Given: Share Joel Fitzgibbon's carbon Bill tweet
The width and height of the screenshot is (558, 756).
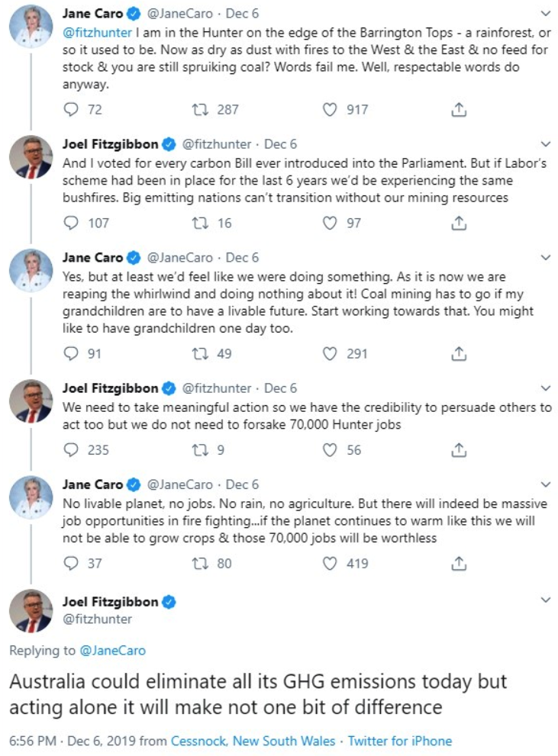Looking at the screenshot, I should point(459,224).
